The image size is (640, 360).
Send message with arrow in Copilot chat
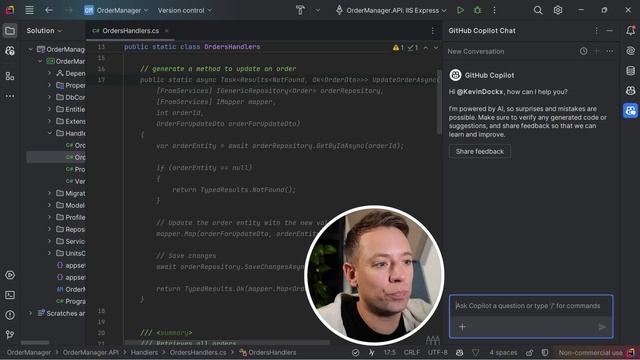coord(602,327)
